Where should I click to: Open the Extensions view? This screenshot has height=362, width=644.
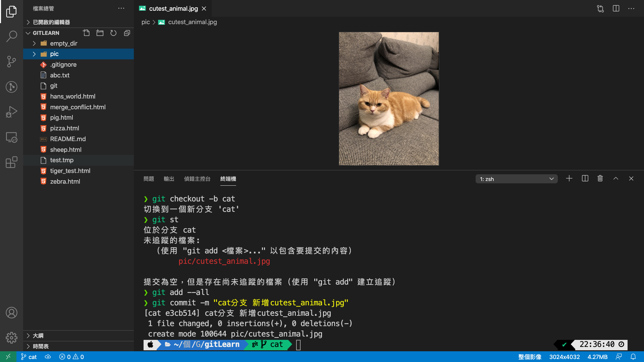point(11,162)
